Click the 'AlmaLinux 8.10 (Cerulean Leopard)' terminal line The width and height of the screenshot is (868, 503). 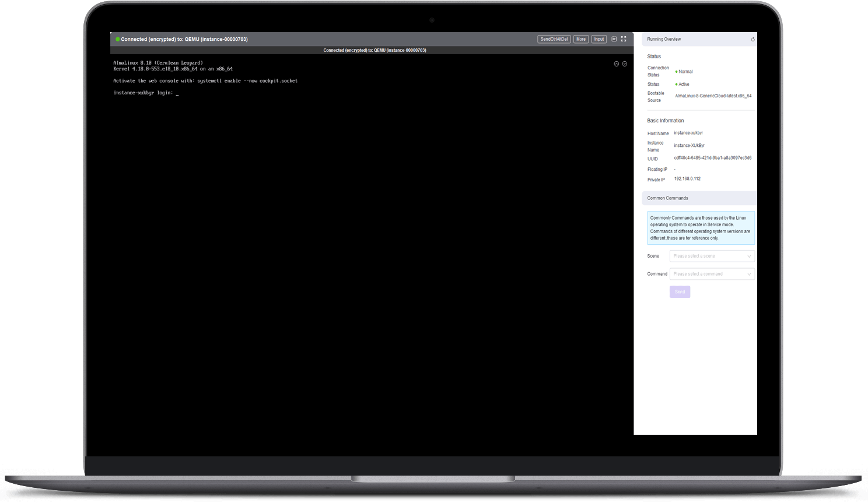pos(158,63)
